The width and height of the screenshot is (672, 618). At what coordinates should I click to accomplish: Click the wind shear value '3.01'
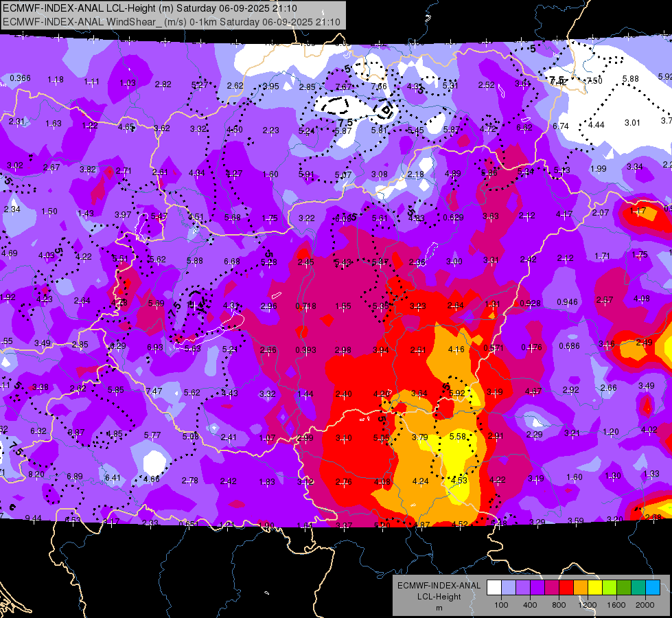(x=632, y=123)
